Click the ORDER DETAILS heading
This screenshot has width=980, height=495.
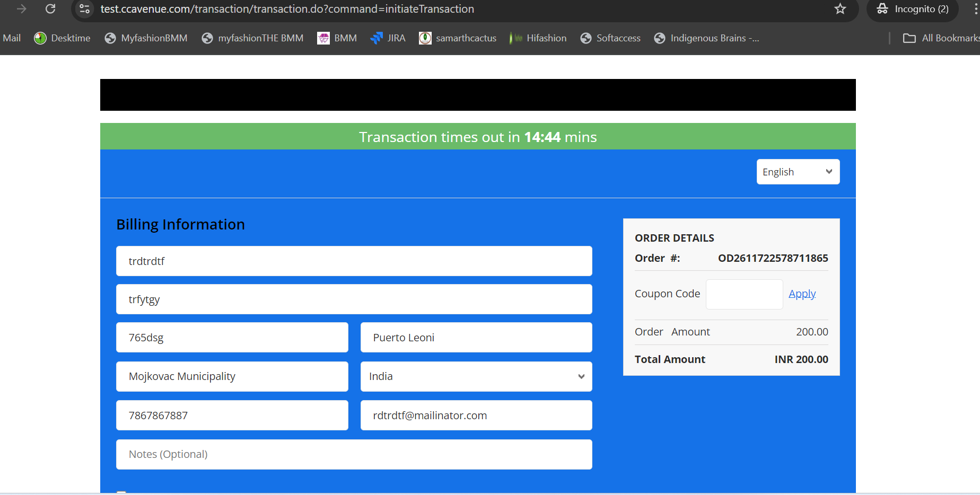675,238
